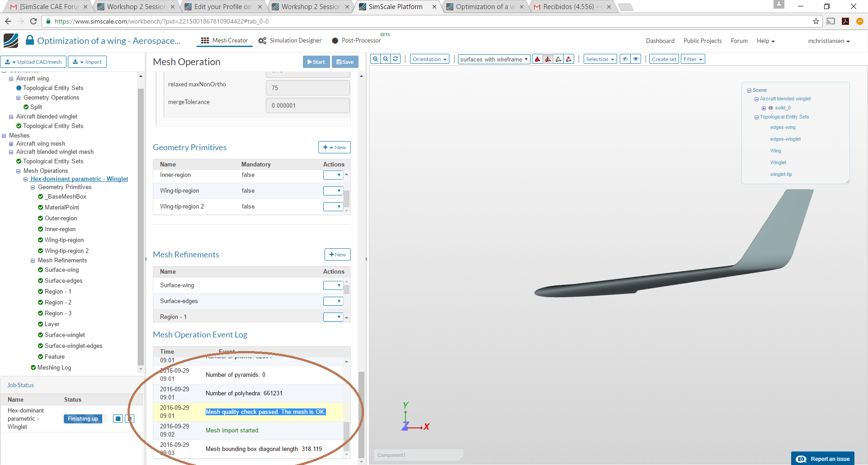
Task: Activate vertex selection pyramid icon
Action: [569, 59]
